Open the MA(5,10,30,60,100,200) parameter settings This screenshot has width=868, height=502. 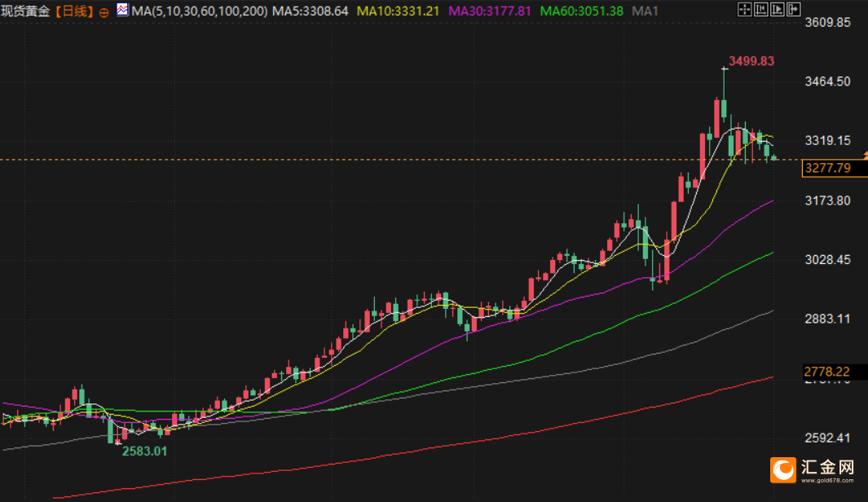pos(200,11)
